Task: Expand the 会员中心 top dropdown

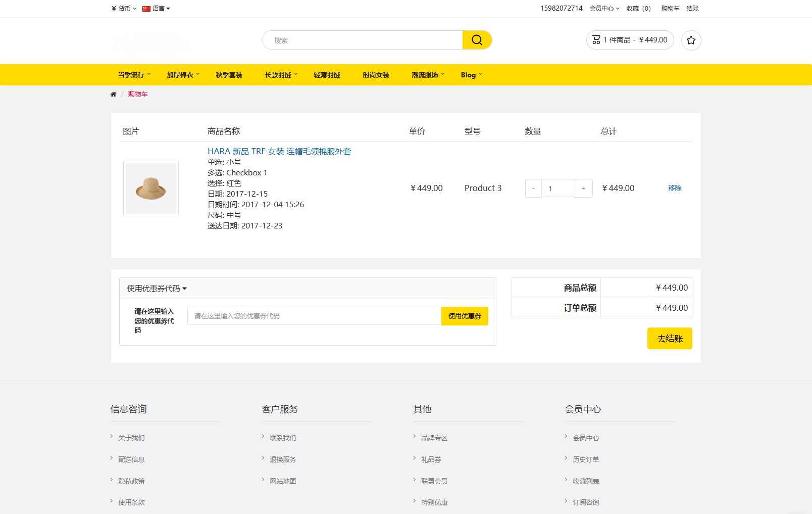Action: point(604,9)
